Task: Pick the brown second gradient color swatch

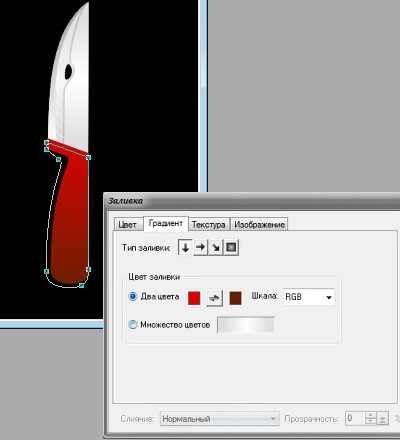Action: point(235,298)
